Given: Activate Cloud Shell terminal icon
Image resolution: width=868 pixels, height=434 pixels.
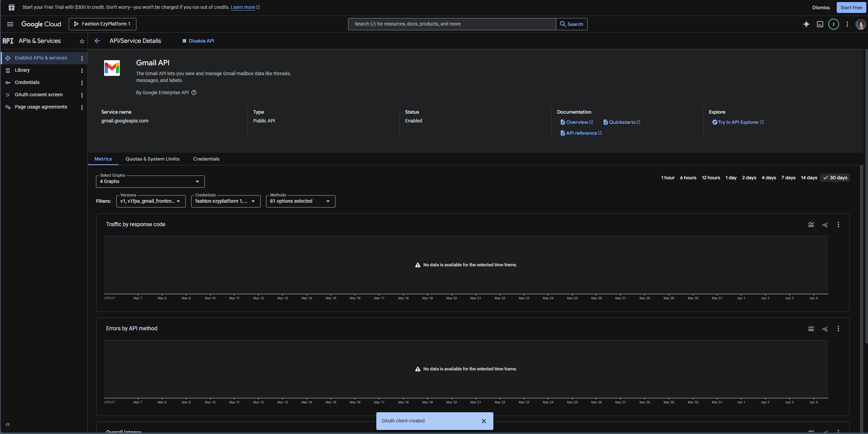Looking at the screenshot, I should (820, 24).
